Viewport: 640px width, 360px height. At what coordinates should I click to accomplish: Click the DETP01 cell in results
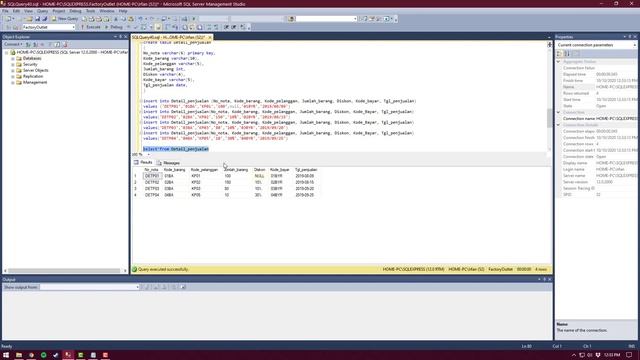pos(152,176)
